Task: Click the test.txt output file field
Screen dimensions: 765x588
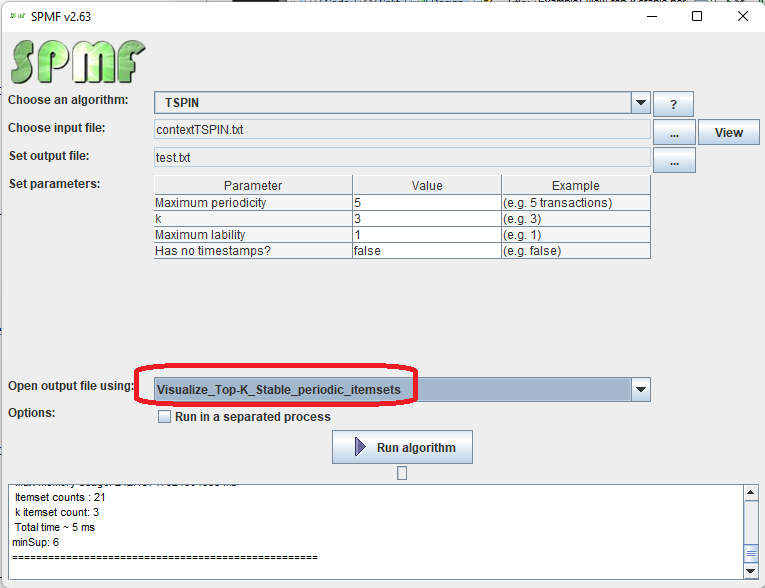Action: [x=402, y=158]
